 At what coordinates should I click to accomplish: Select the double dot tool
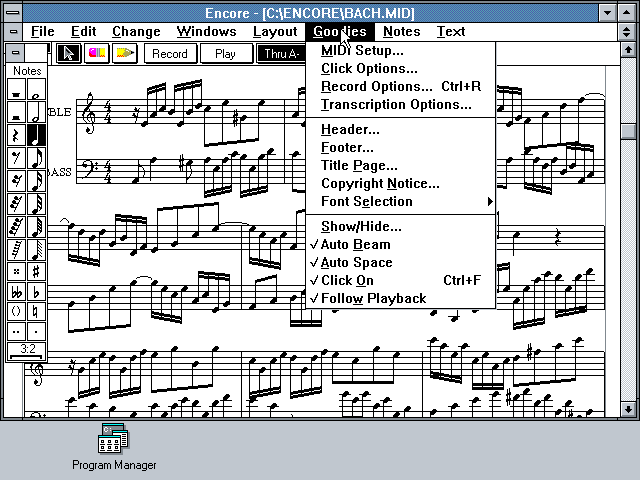pyautogui.click(x=17, y=331)
